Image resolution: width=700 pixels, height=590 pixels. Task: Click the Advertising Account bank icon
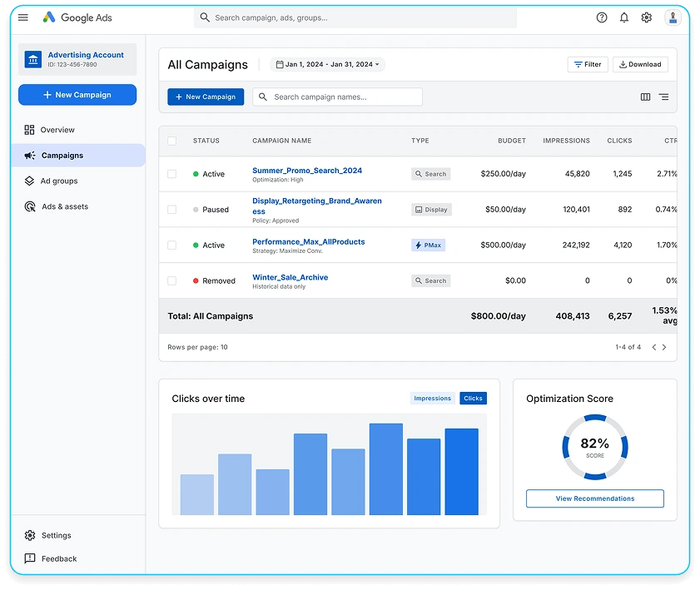[x=33, y=59]
